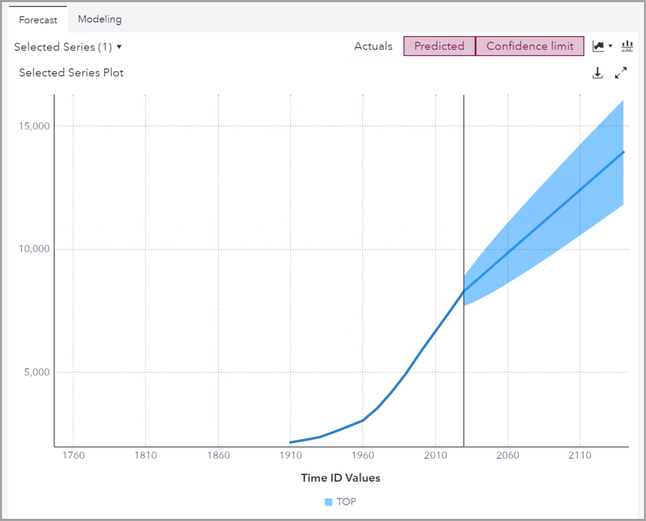Click the Selected Series Plot title
The image size is (646, 521).
(x=71, y=73)
